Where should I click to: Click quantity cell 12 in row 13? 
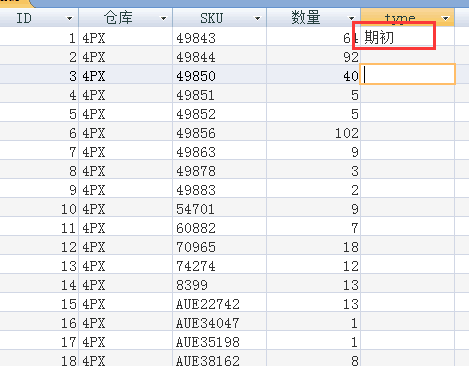(x=313, y=264)
